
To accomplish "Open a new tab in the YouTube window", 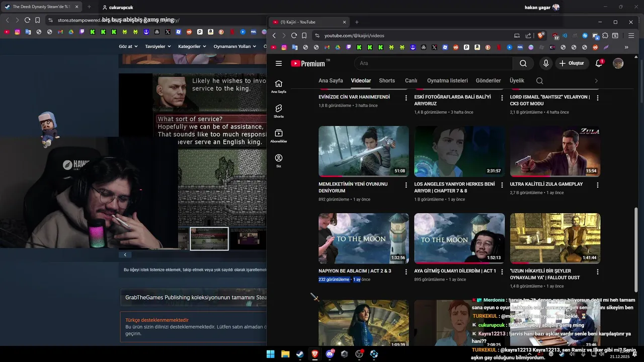I will coord(357,22).
